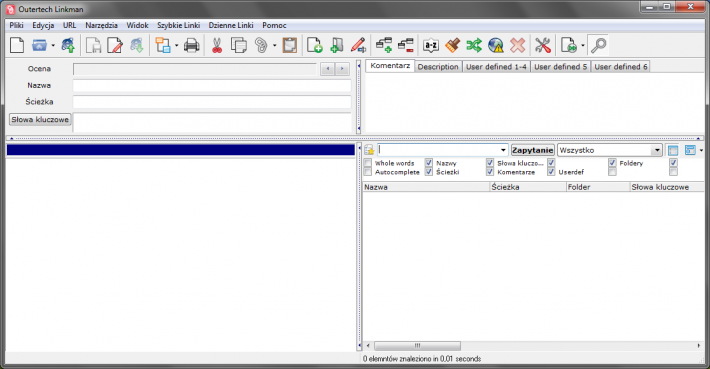Image resolution: width=710 pixels, height=369 pixels.
Task: Enable the Whole words checkbox
Action: [368, 163]
